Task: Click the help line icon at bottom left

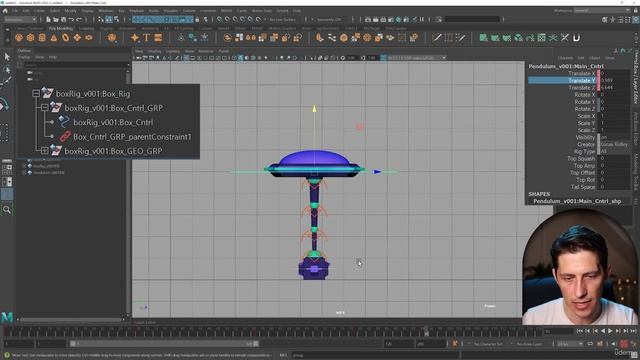Action: (7, 355)
